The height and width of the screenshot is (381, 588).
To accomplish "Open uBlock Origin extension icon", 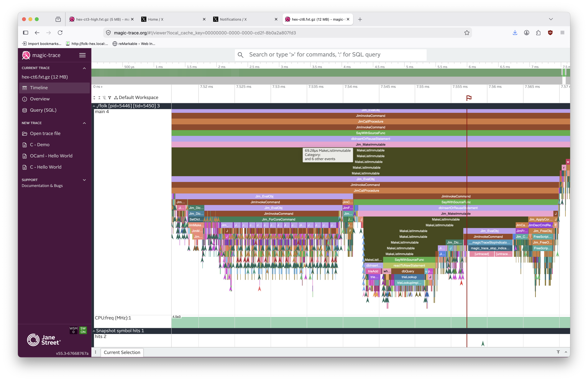I will click(x=550, y=33).
